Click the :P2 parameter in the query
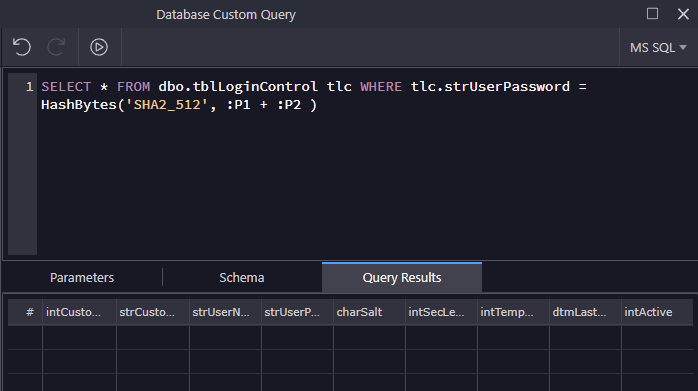Screen dimensions: 698x391 [289, 105]
